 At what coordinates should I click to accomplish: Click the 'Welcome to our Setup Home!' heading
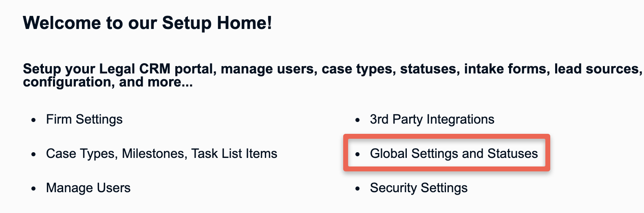[x=148, y=23]
